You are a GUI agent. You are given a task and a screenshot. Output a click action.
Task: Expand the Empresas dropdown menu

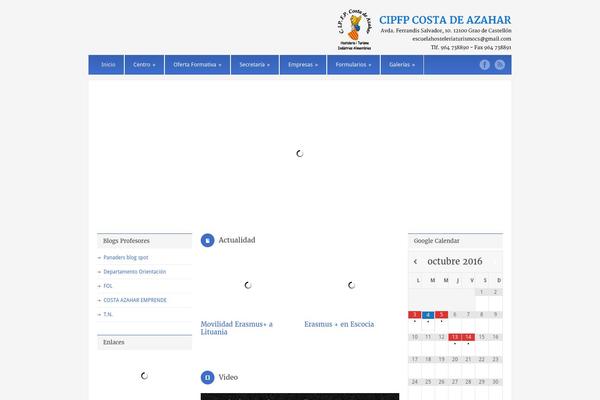click(x=303, y=65)
